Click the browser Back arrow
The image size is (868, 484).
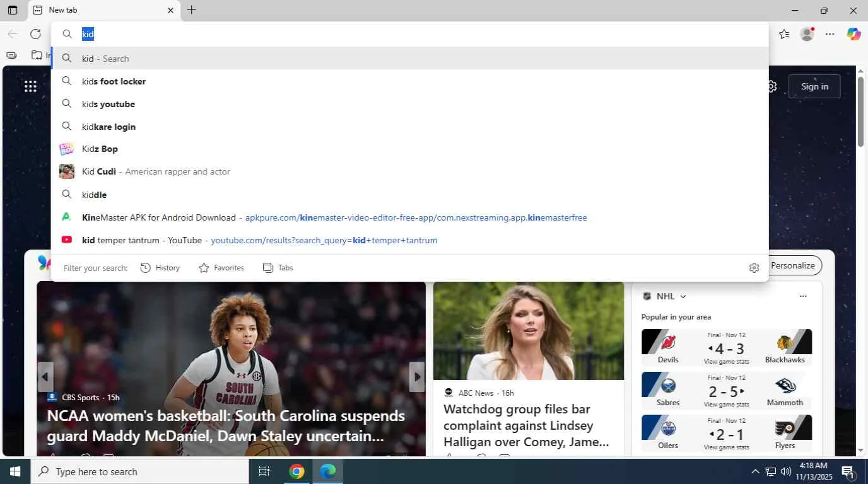(x=13, y=34)
